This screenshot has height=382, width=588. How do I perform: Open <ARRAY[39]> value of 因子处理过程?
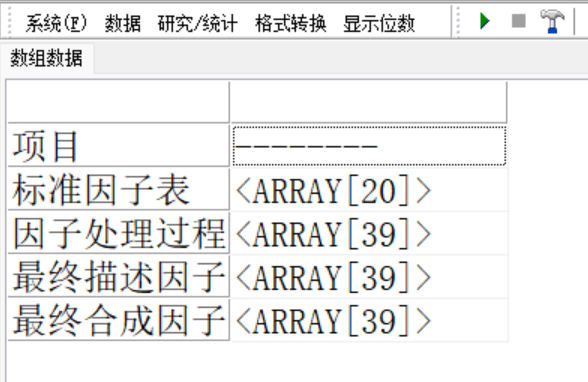point(369,234)
